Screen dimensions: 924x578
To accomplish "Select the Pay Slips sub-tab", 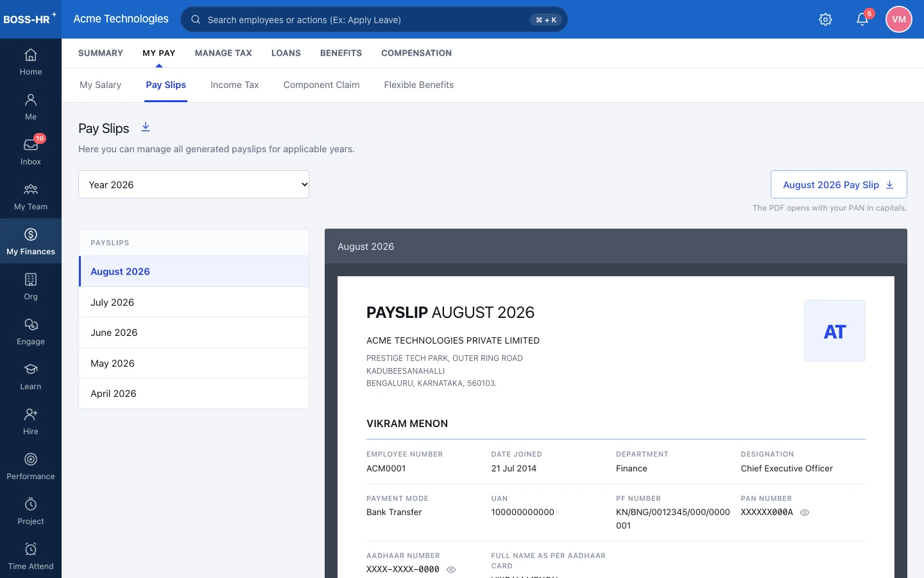I will [x=166, y=85].
